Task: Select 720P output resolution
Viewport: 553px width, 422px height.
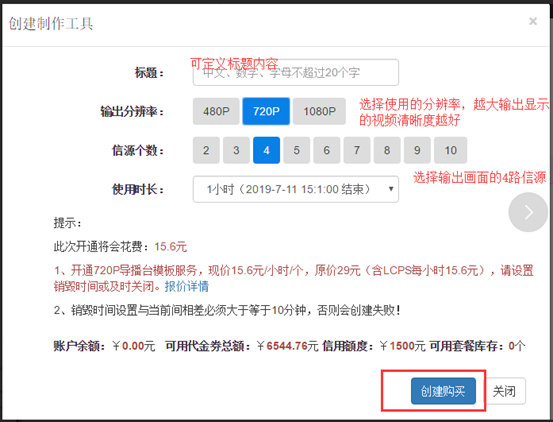Action: (266, 111)
